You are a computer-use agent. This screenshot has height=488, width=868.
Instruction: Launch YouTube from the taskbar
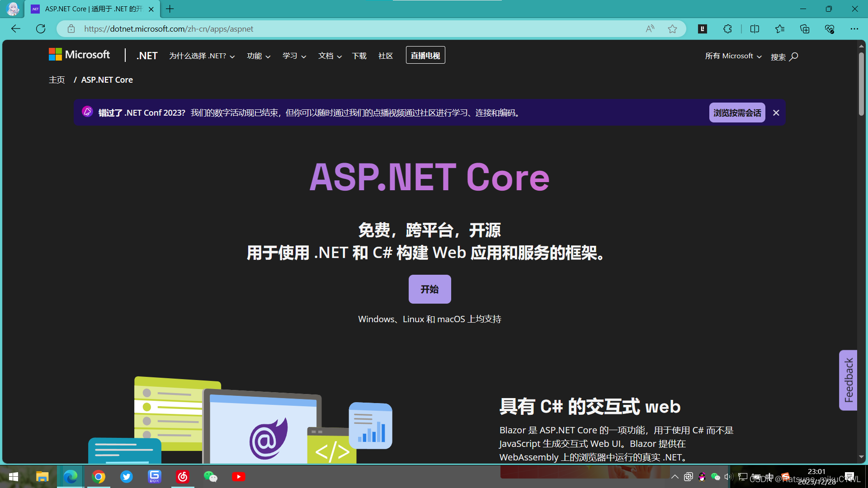click(x=239, y=476)
